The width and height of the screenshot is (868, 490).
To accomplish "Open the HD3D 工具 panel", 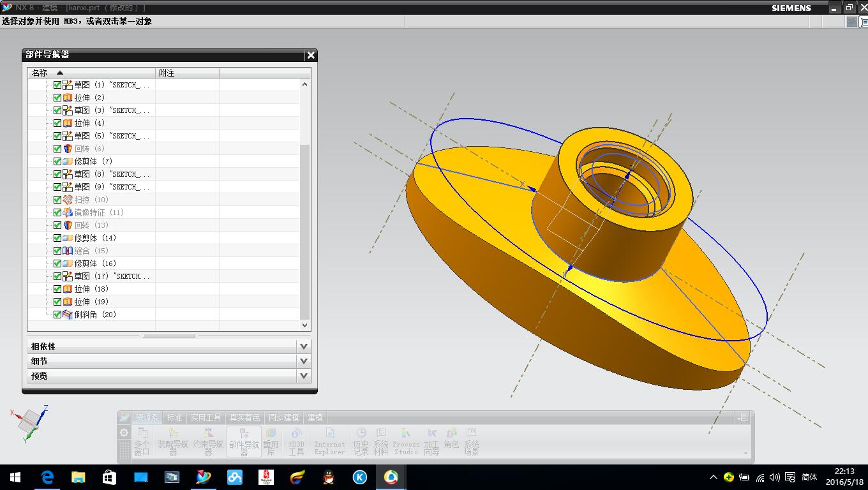I will coord(296,441).
